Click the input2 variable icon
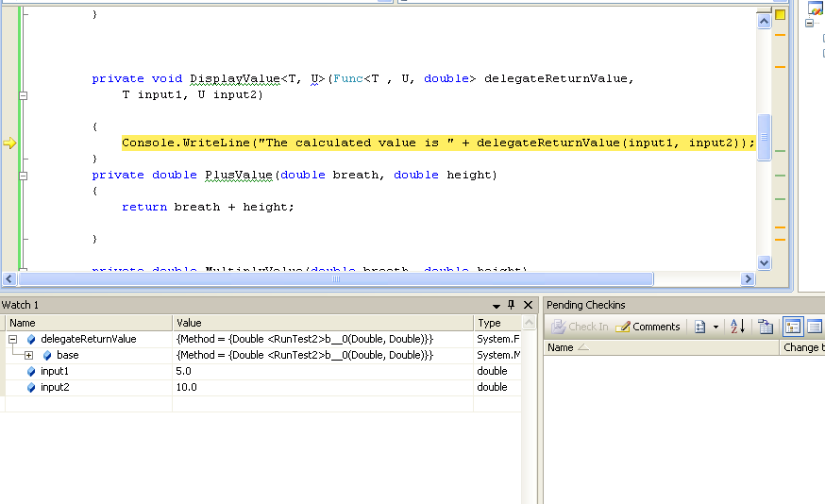The height and width of the screenshot is (504, 825). click(31, 388)
